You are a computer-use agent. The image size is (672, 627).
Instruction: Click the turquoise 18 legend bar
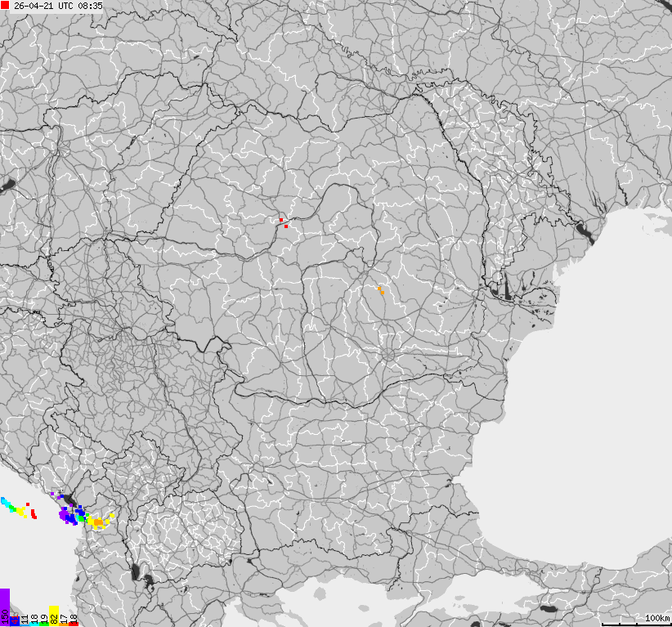(34, 623)
